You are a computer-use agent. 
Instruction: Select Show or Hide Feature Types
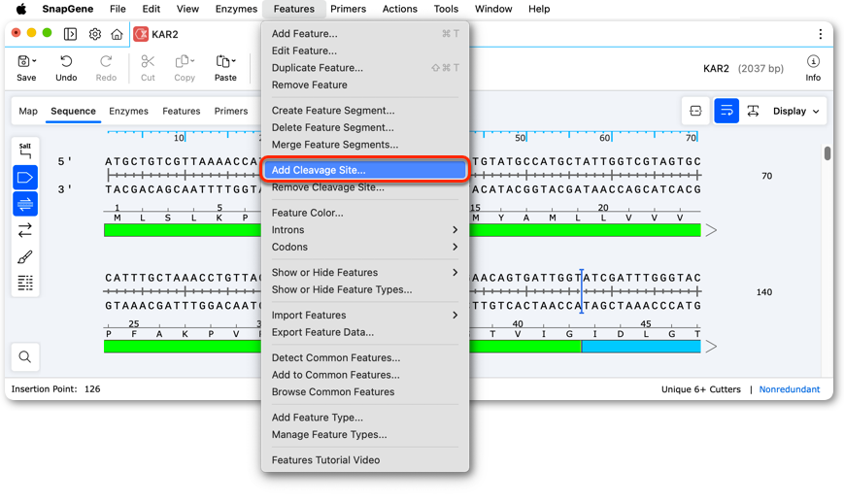pos(365,289)
